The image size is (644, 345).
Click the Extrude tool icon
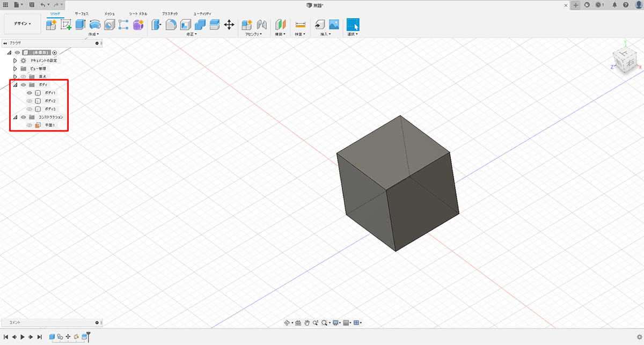click(80, 25)
